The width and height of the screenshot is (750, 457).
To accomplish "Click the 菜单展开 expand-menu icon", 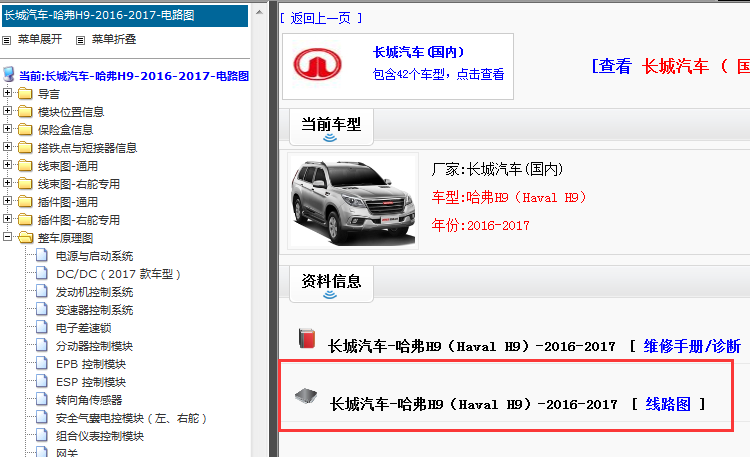I will 7,40.
